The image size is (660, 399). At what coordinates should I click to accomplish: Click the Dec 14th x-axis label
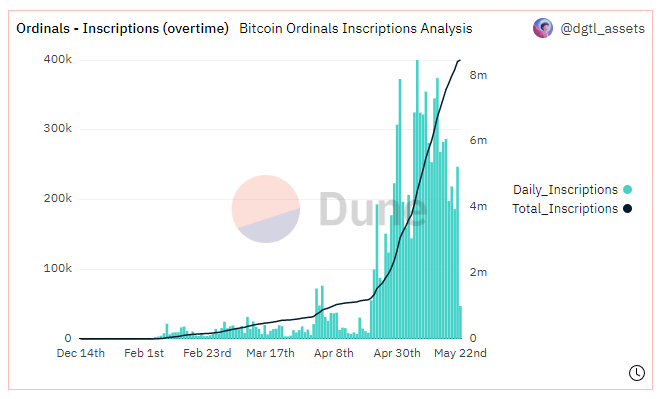(81, 353)
